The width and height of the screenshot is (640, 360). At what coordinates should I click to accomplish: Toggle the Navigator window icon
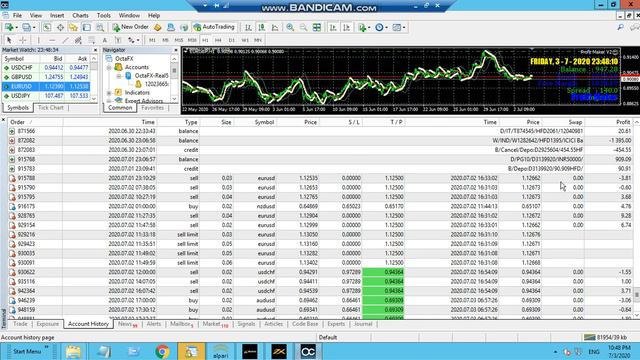point(73,27)
